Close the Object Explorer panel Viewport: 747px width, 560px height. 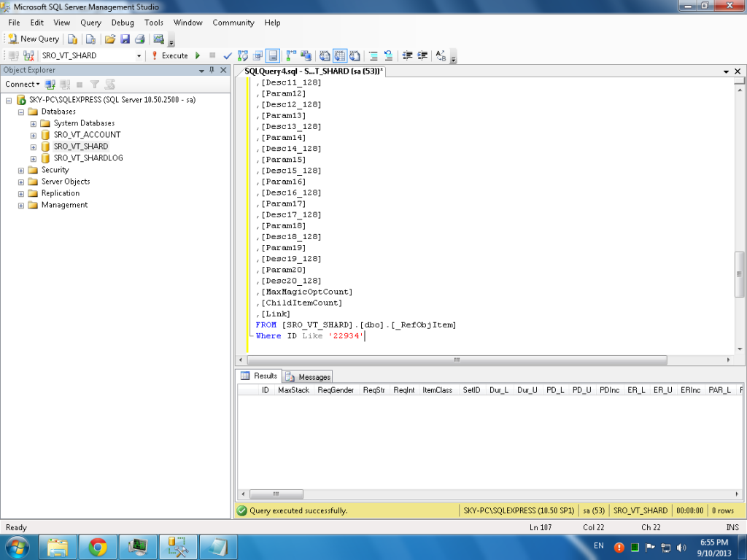coord(223,71)
